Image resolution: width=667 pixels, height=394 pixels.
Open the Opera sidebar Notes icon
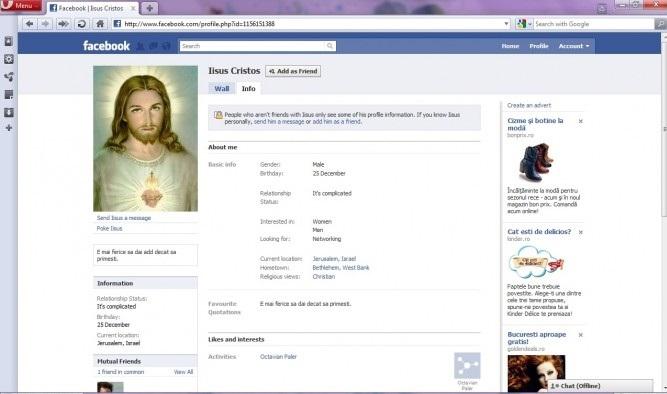pyautogui.click(x=9, y=94)
